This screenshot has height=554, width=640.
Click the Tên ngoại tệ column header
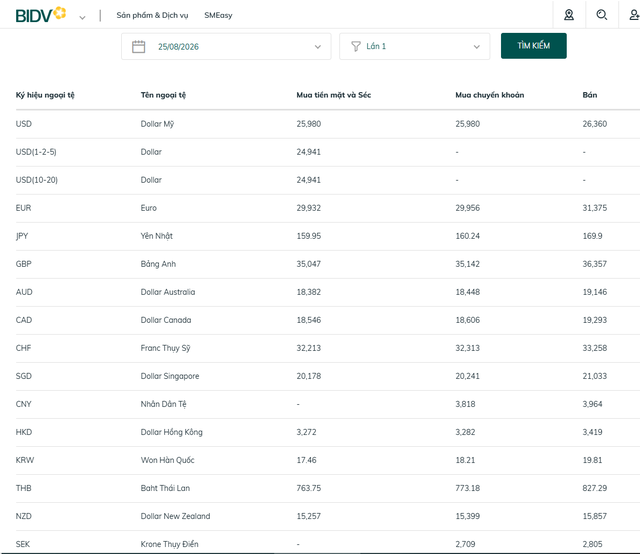click(x=163, y=95)
